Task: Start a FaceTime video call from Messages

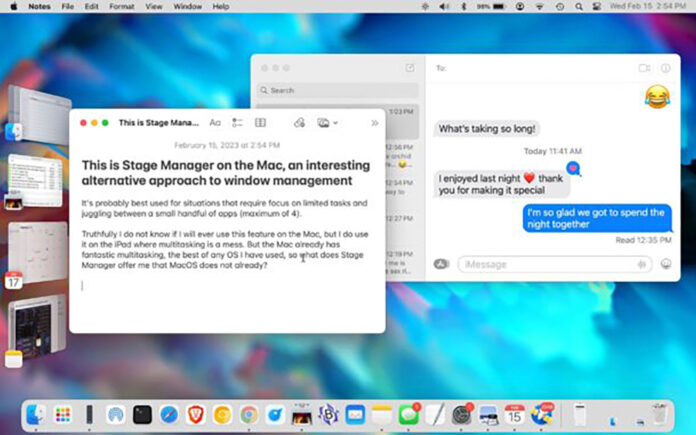Action: (x=645, y=68)
